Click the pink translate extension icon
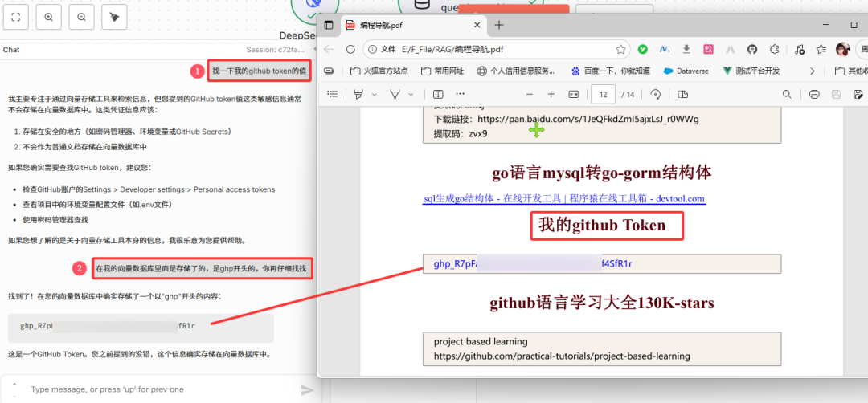Screen dimensions: 868x403 [709, 49]
